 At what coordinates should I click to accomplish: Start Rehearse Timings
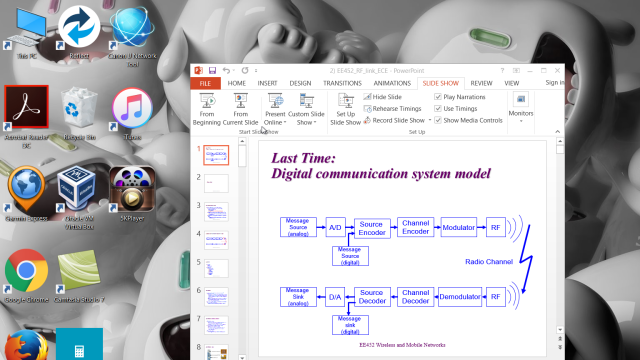coord(392,109)
